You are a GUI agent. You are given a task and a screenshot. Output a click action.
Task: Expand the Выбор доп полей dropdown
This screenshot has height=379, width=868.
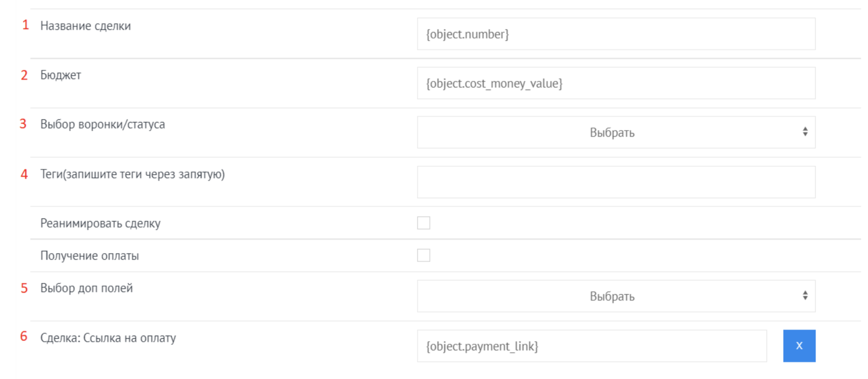616,296
